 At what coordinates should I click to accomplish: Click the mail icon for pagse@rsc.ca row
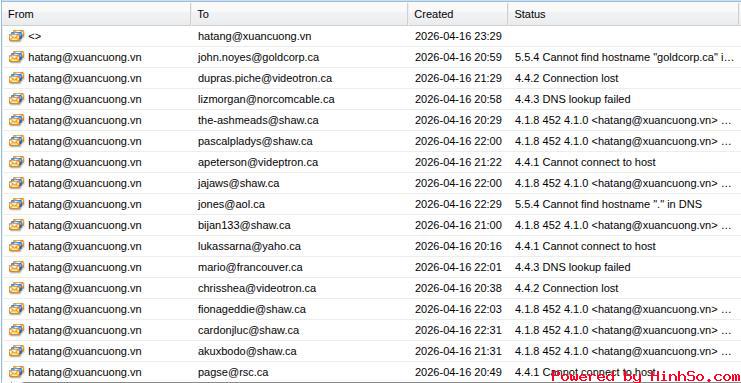(x=16, y=372)
